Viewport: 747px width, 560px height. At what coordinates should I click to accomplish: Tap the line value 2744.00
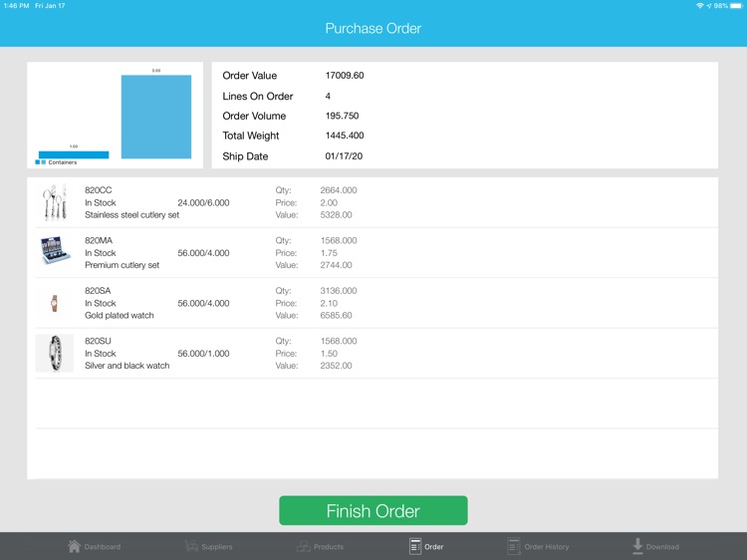coord(336,265)
